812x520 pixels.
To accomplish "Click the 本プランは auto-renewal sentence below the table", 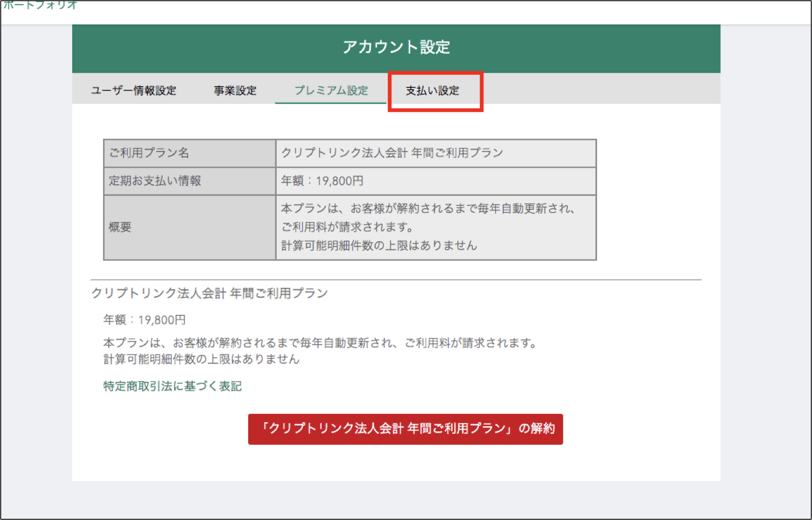I will click(x=320, y=343).
